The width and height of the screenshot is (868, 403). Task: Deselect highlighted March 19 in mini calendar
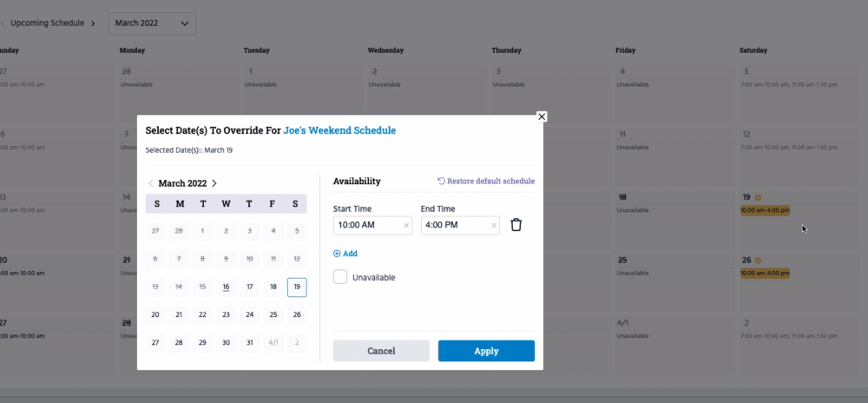pos(297,287)
